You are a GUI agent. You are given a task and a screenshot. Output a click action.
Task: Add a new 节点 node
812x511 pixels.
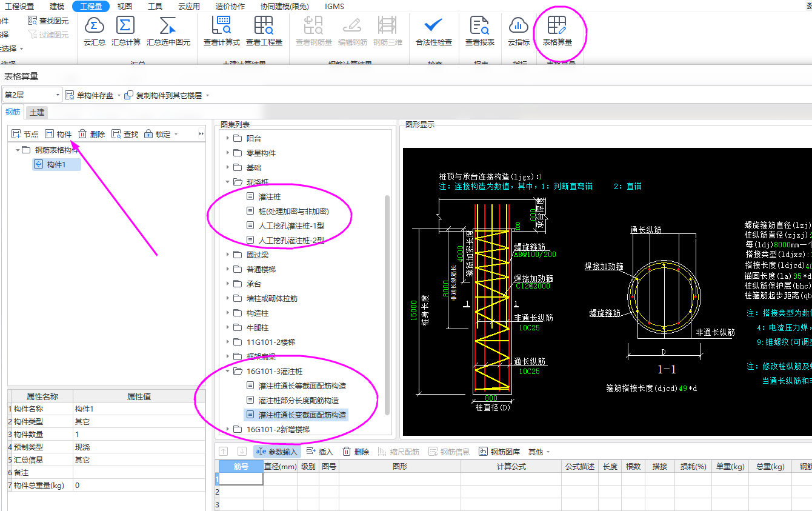point(25,134)
